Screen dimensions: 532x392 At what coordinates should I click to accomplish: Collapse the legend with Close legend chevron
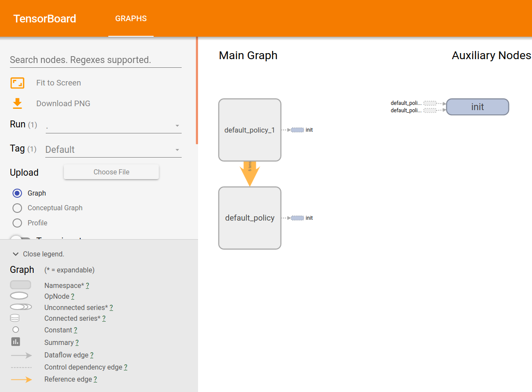coord(16,254)
